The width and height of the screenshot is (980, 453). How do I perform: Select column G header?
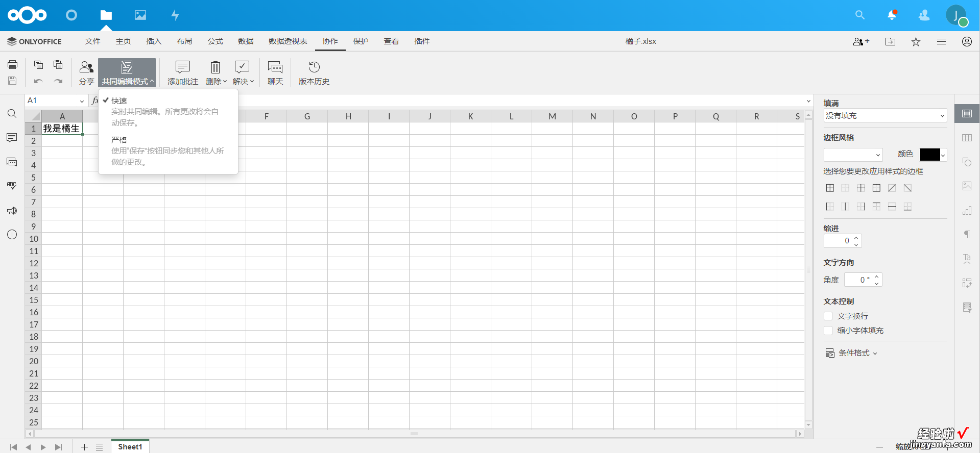coord(307,116)
